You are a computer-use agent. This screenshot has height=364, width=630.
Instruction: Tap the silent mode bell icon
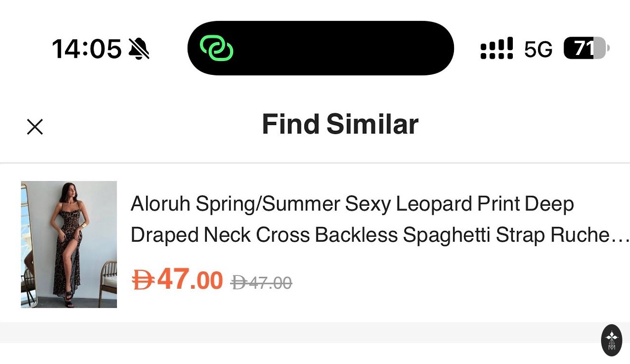[139, 49]
